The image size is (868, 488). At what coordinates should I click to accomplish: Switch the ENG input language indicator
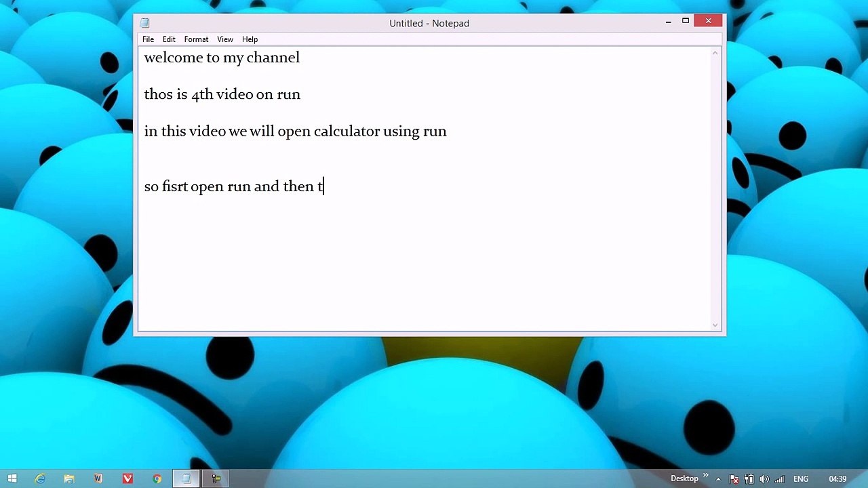(x=801, y=479)
